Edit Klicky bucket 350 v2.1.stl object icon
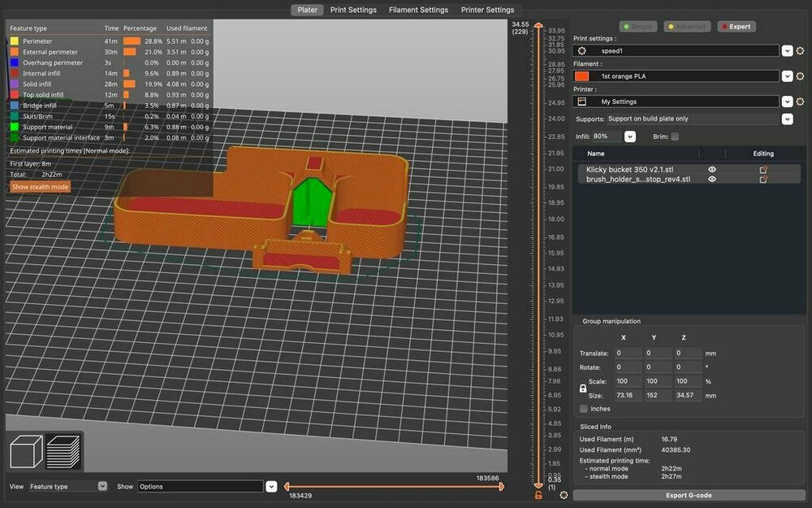 click(763, 170)
